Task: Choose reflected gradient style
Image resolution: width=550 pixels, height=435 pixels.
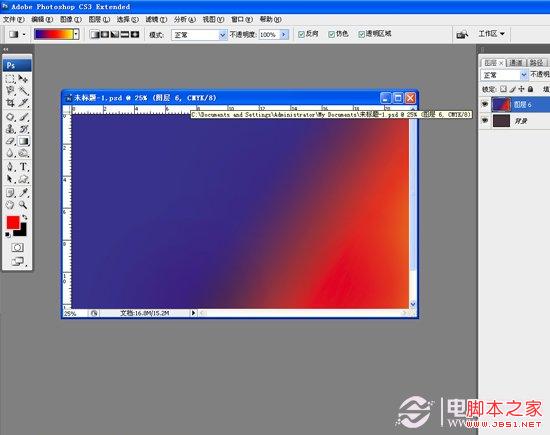Action: click(x=125, y=34)
